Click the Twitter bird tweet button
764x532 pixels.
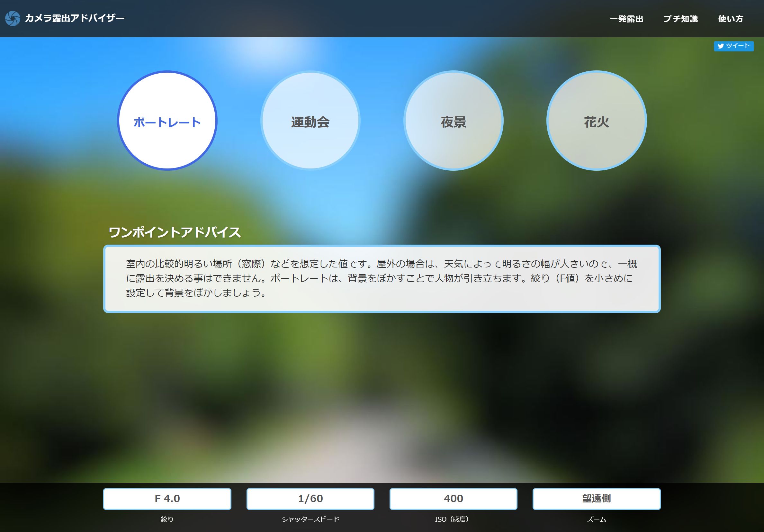coord(733,46)
